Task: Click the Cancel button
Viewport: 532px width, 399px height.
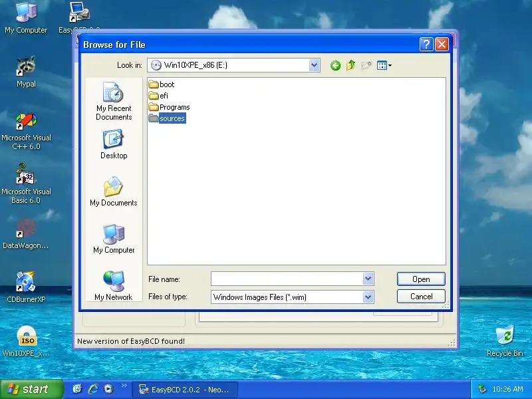Action: (x=421, y=296)
